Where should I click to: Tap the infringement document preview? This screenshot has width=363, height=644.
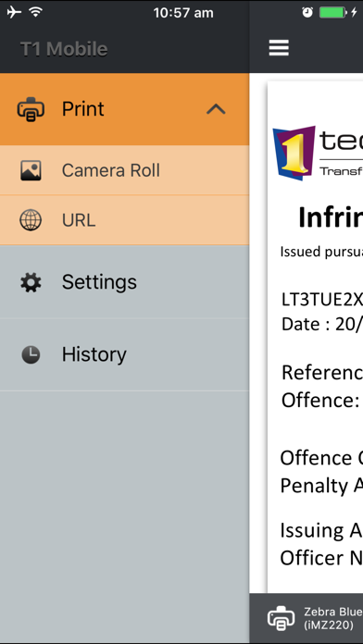coord(315,337)
